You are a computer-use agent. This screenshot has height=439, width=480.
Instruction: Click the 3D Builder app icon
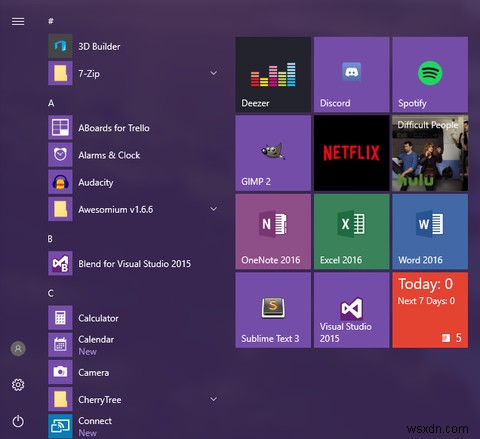(60, 46)
